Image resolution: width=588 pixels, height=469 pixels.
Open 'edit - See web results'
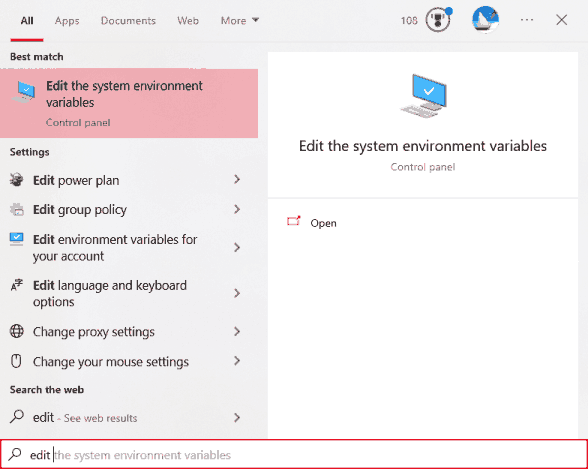pos(128,417)
